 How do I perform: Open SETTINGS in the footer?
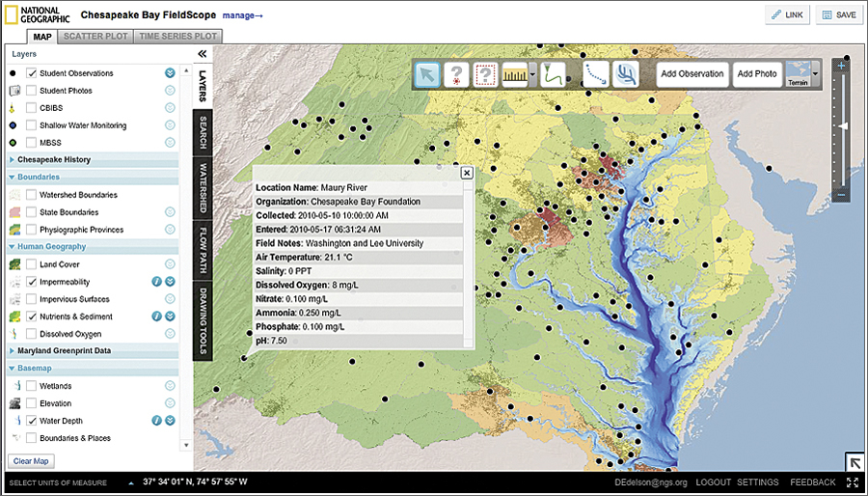(x=758, y=482)
